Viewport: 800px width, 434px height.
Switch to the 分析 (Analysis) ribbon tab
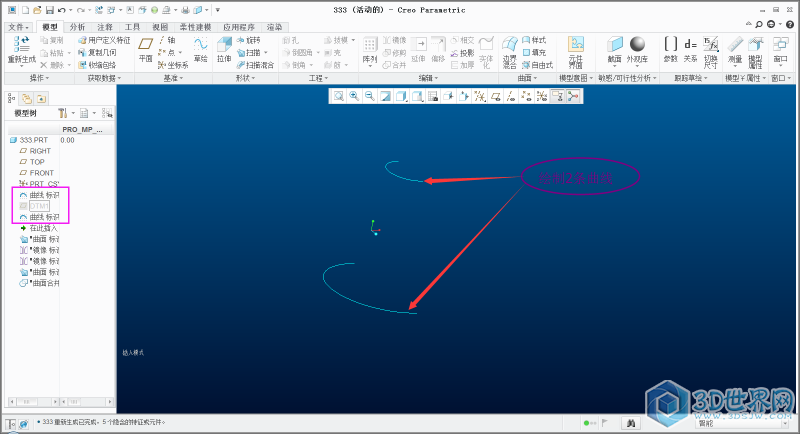[77, 27]
